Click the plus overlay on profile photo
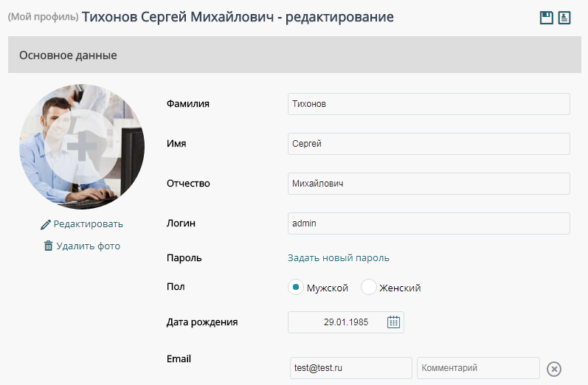Image resolution: width=588 pixels, height=385 pixels. [82, 146]
